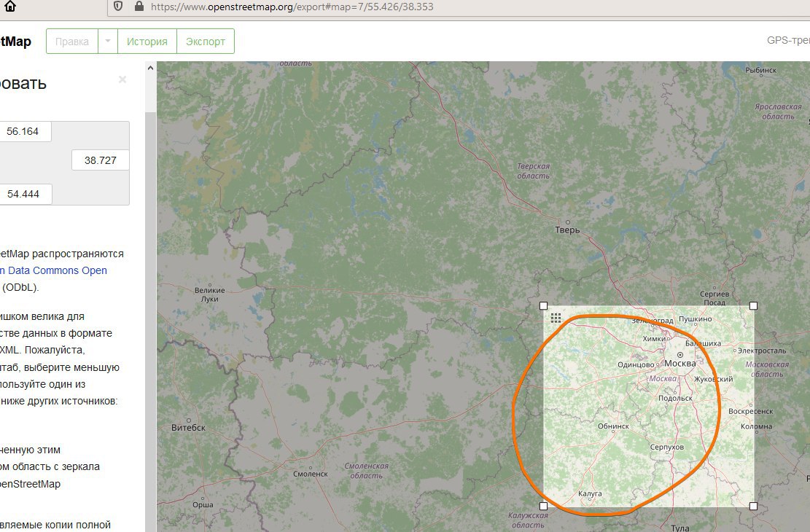Click the Одинцово label on map
Image resolution: width=810 pixels, height=532 pixels.
[x=636, y=364]
